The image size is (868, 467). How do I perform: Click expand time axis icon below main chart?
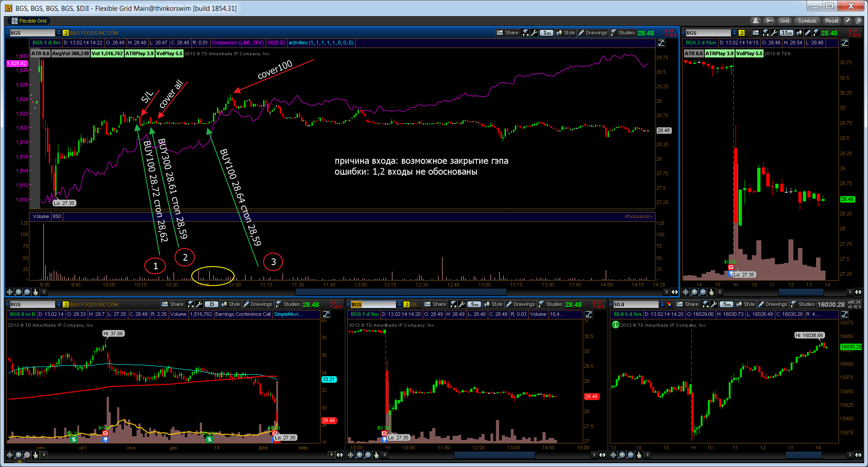[x=675, y=292]
